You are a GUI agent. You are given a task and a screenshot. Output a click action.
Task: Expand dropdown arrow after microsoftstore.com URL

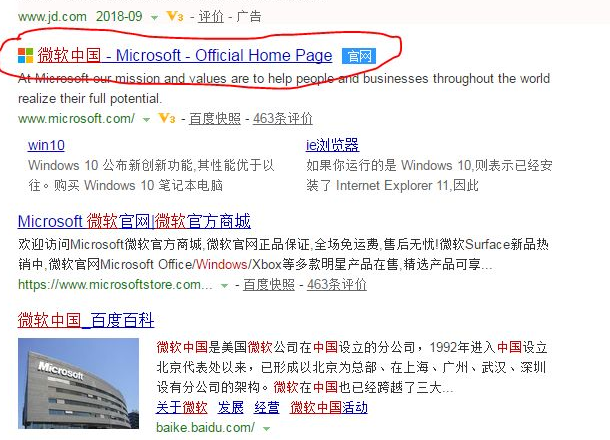pos(224,286)
